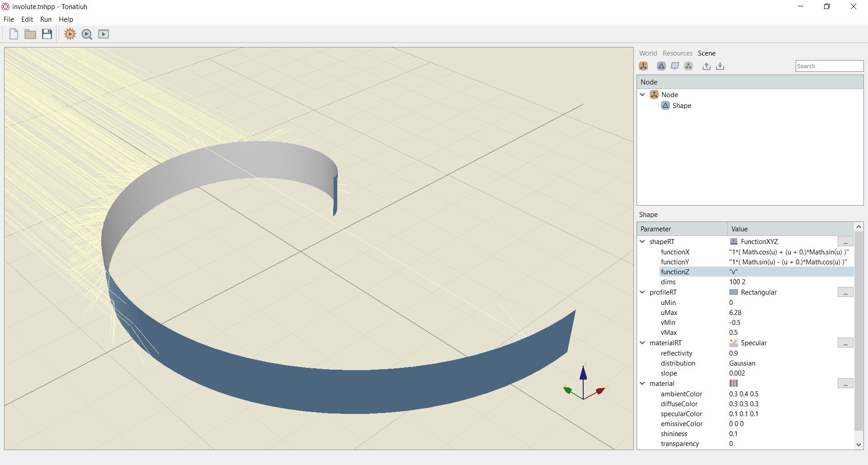Click the ellipsis button for material
The height and width of the screenshot is (465, 868).
click(x=845, y=383)
